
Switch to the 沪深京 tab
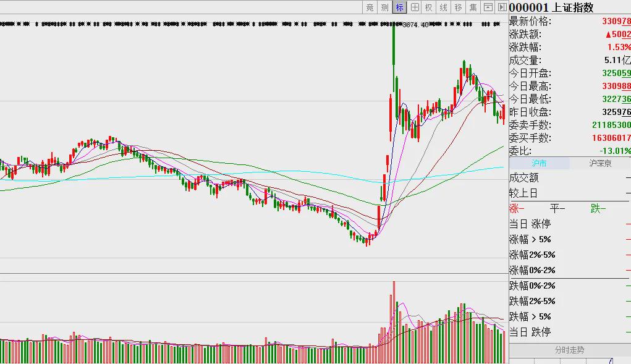click(600, 163)
